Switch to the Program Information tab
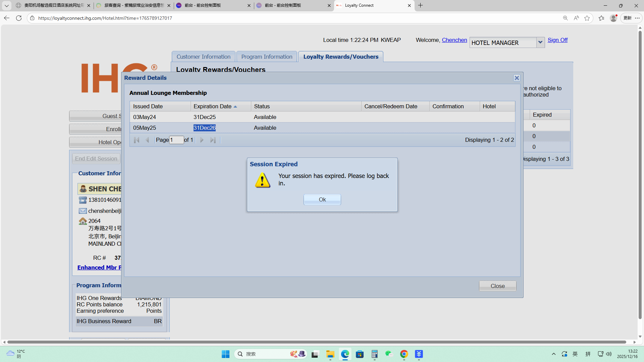The image size is (644, 362). click(267, 57)
